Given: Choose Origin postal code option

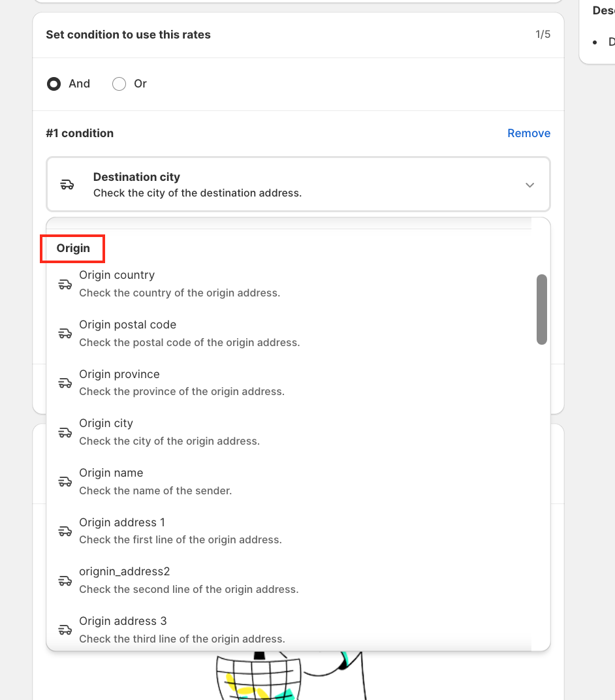Looking at the screenshot, I should click(x=128, y=325).
